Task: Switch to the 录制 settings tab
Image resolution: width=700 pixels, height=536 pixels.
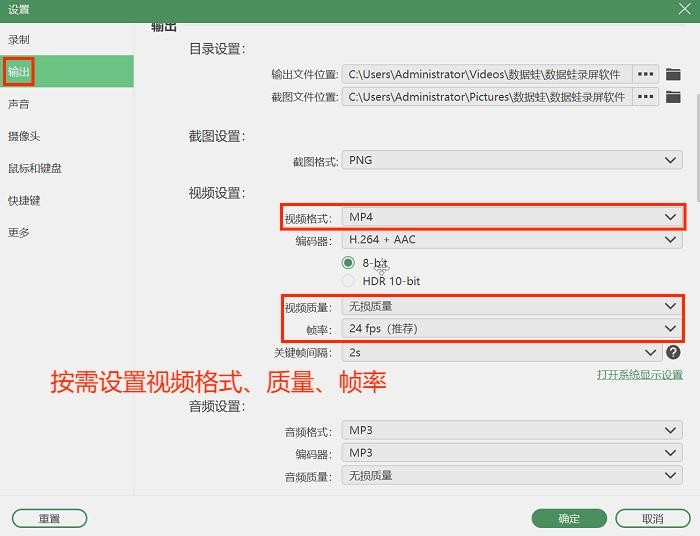Action: click(x=19, y=40)
